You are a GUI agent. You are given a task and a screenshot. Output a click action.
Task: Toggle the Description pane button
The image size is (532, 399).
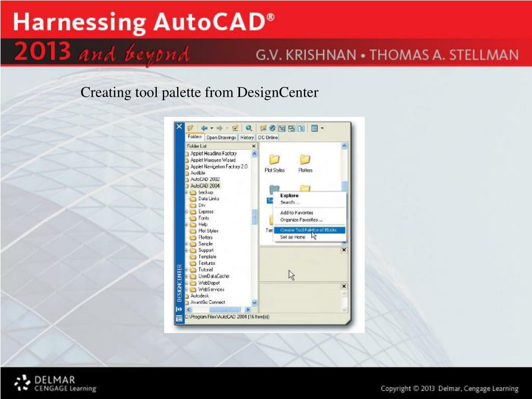click(301, 128)
